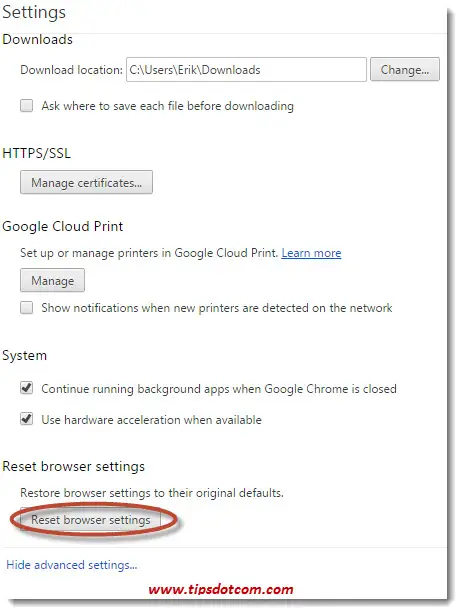462x614 pixels.
Task: Collapse options via Hide advanced settings... link
Action: click(72, 565)
